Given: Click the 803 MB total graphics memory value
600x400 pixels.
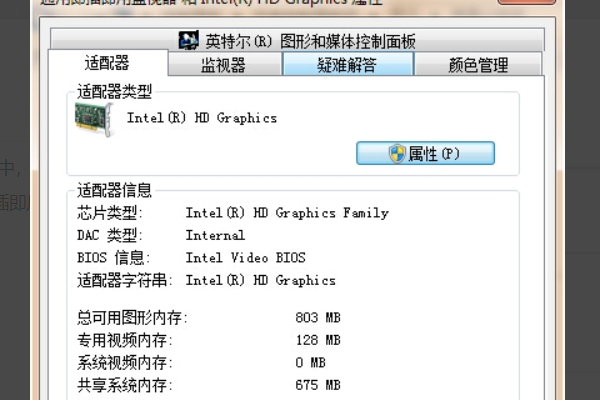Looking at the screenshot, I should pyautogui.click(x=318, y=317).
